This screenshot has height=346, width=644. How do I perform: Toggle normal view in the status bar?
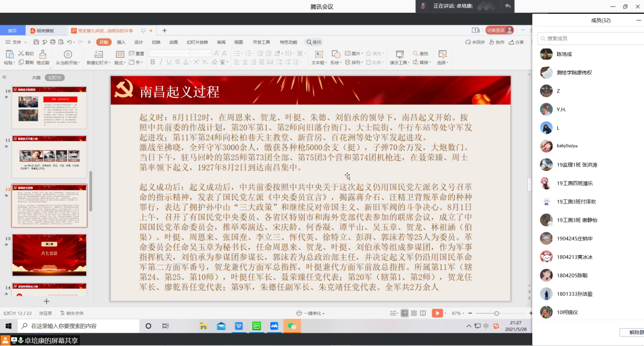click(x=404, y=313)
